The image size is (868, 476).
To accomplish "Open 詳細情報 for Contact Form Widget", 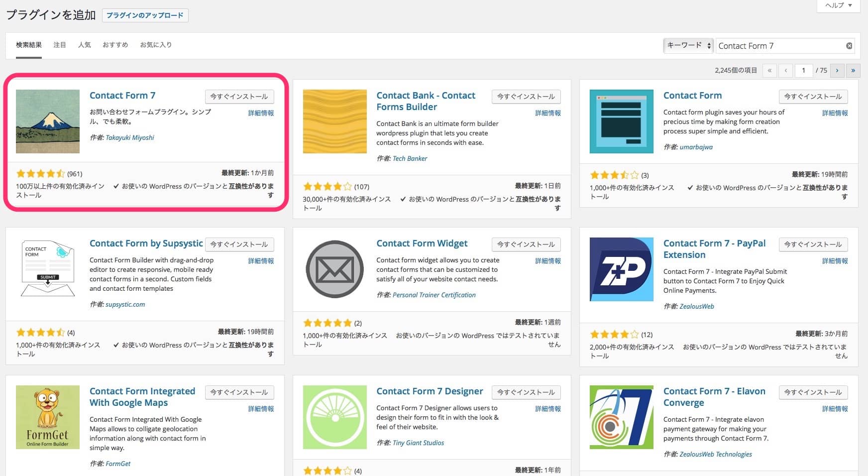I will point(548,261).
